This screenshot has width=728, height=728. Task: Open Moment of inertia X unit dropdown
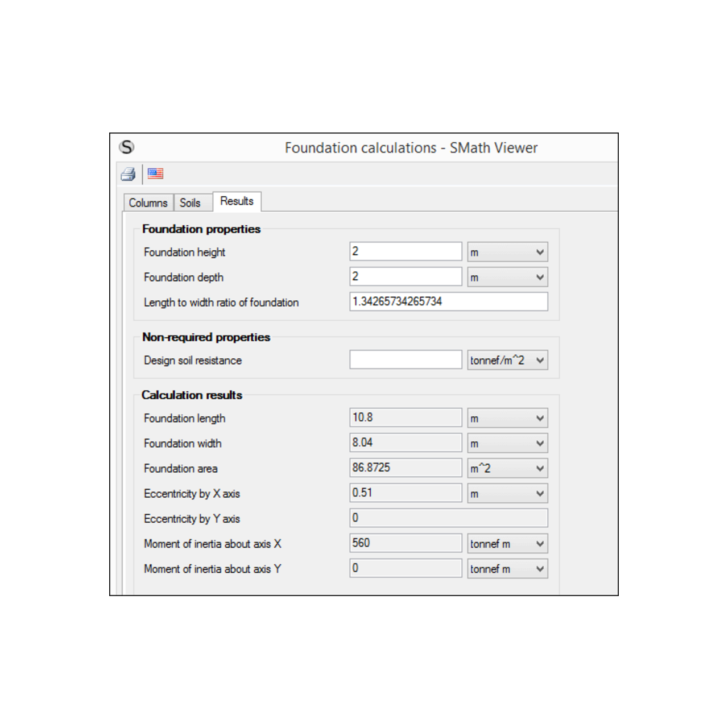(507, 544)
